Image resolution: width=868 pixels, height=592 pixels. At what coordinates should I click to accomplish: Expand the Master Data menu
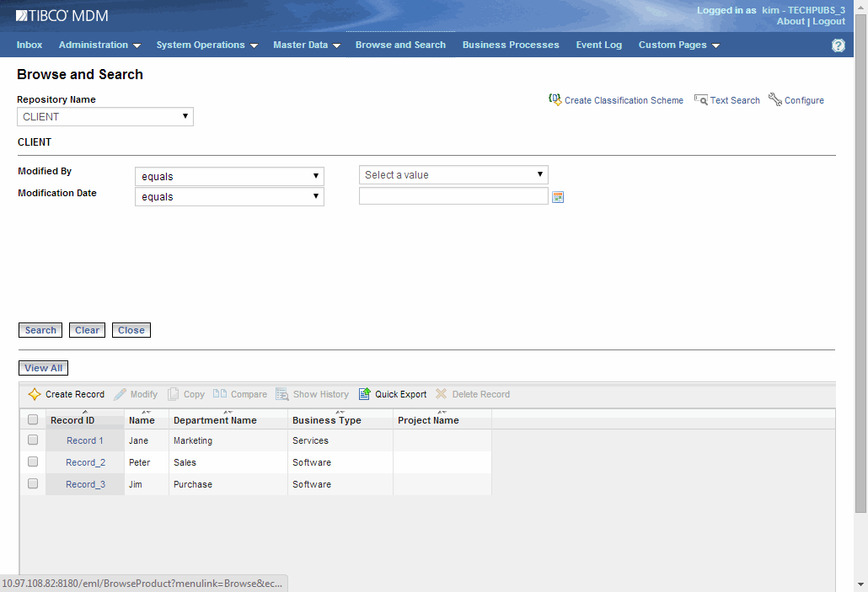click(307, 45)
